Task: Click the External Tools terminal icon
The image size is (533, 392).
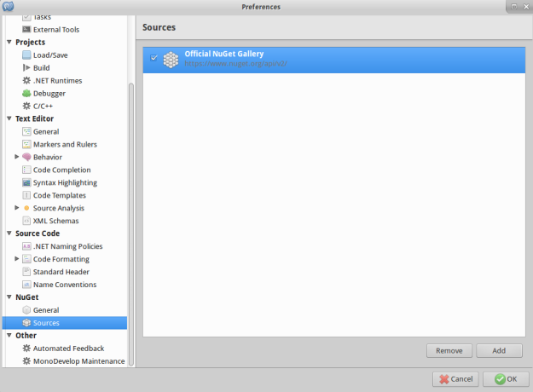Action: click(x=26, y=29)
